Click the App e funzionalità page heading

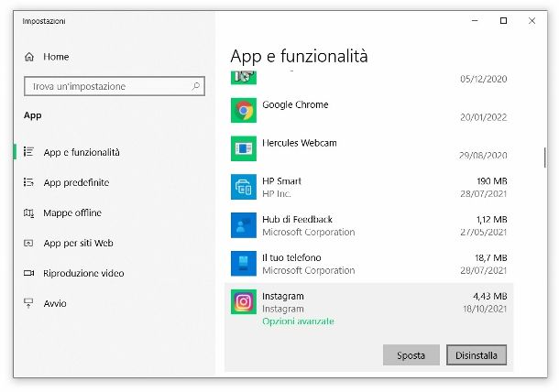point(299,56)
